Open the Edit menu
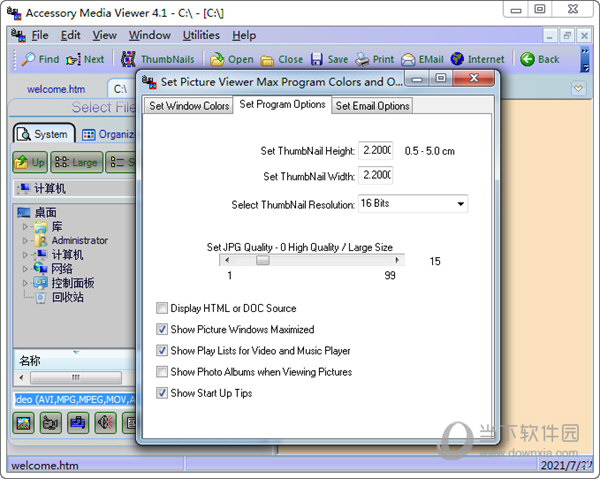The height and width of the screenshot is (479, 600). 70,36
